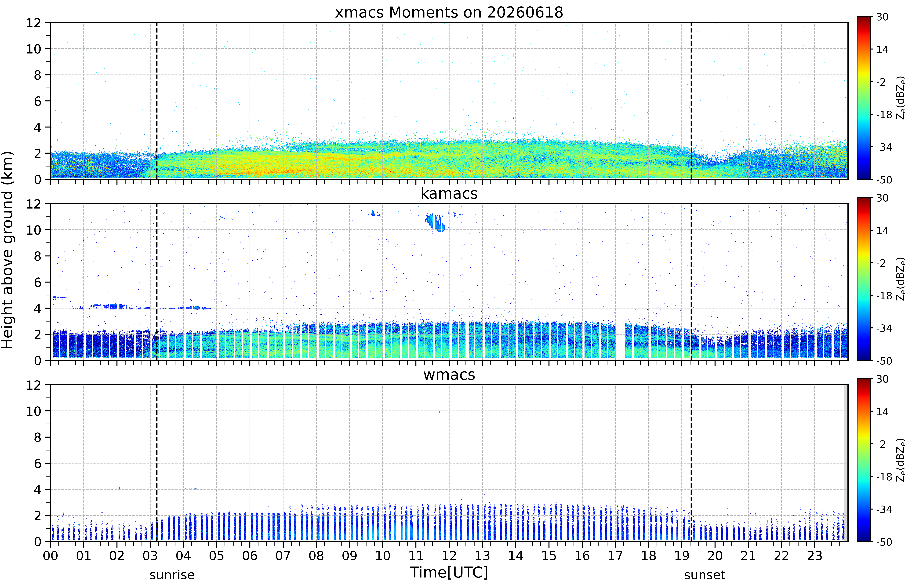Click the wmacs panel colorbar

click(863, 460)
